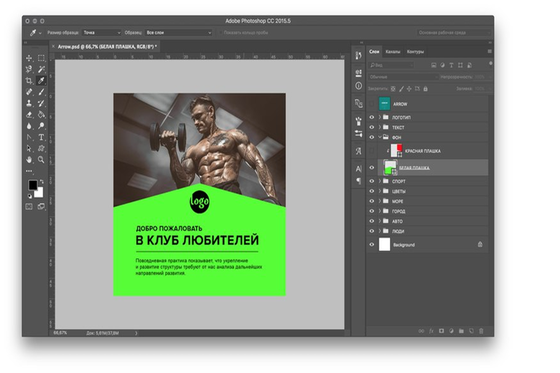Switch to the Контуры tab
Screen dimensions: 560x373
[x=415, y=52]
